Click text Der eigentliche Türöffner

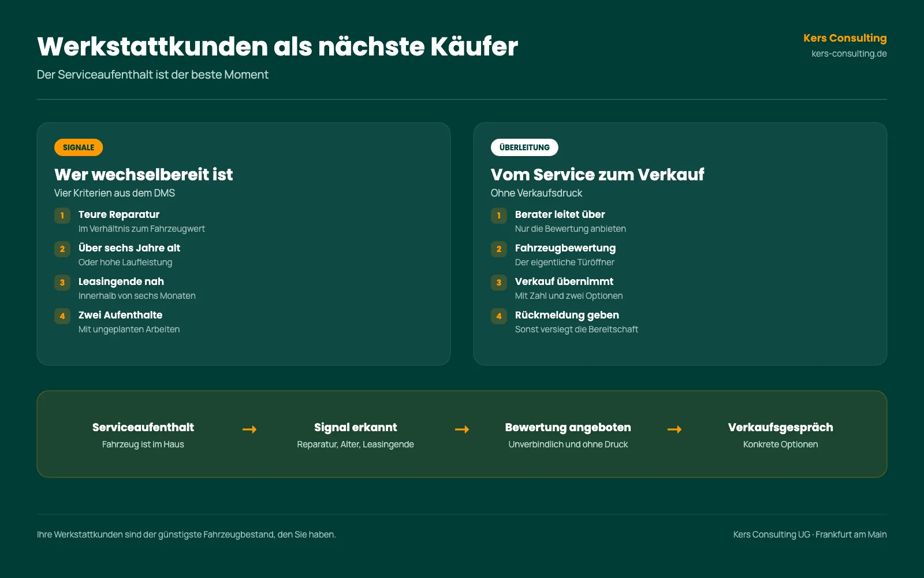pyautogui.click(x=565, y=262)
